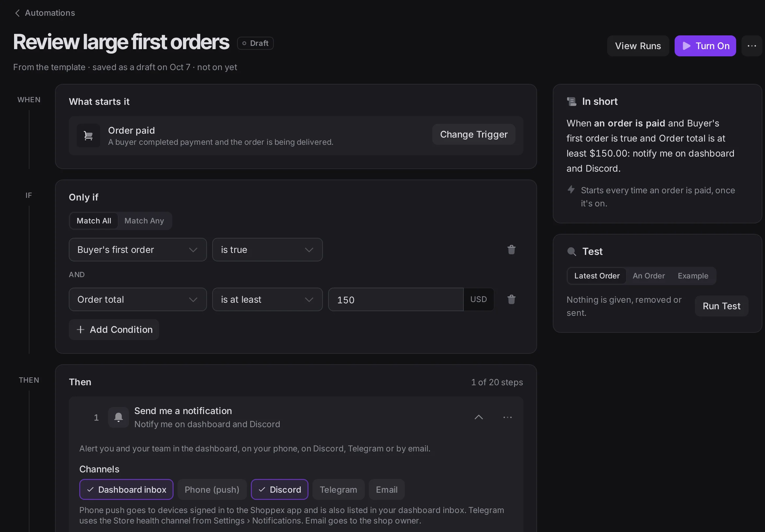The image size is (765, 532).
Task: Click the scroll icon next to In short
Action: [x=571, y=101]
